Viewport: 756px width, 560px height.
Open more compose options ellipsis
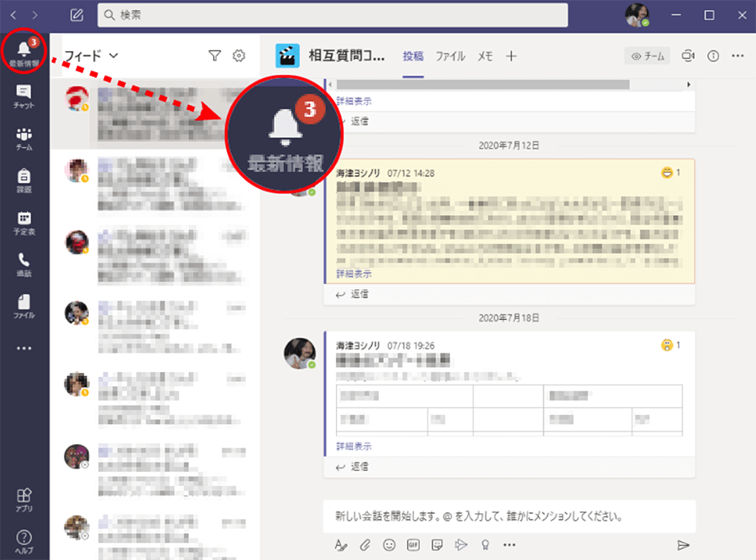(x=509, y=545)
